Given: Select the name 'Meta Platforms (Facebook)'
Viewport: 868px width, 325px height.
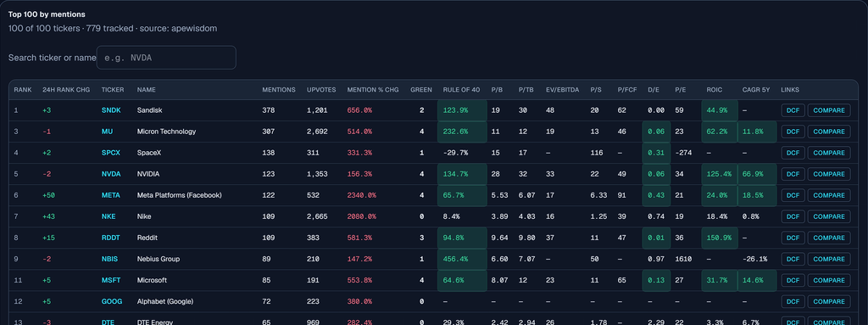Looking at the screenshot, I should 180,195.
